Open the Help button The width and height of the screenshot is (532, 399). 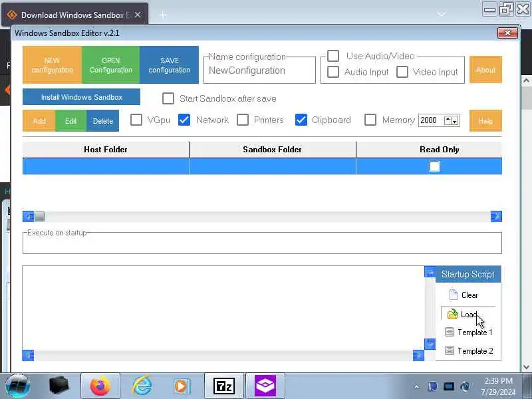pyautogui.click(x=485, y=121)
